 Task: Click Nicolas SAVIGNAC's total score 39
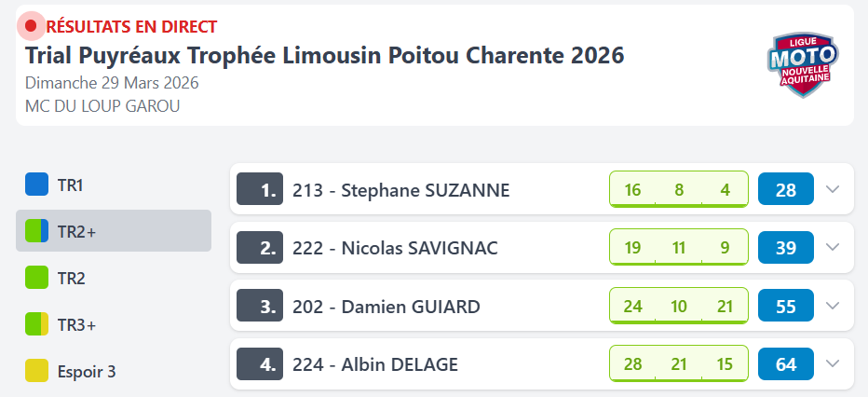[x=786, y=248]
